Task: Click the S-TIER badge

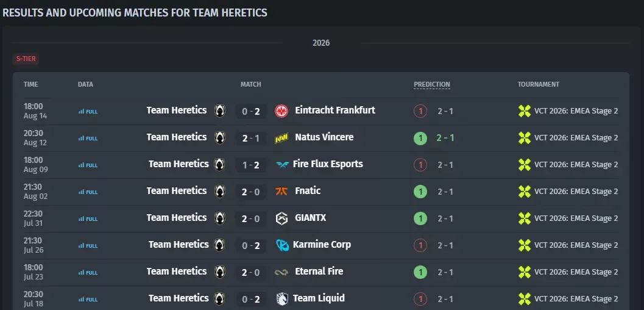Action: 26,59
